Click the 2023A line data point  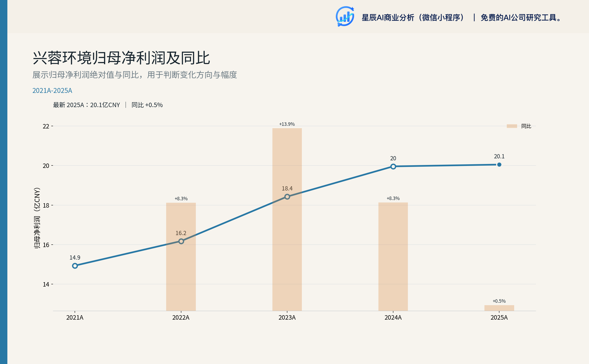click(287, 197)
